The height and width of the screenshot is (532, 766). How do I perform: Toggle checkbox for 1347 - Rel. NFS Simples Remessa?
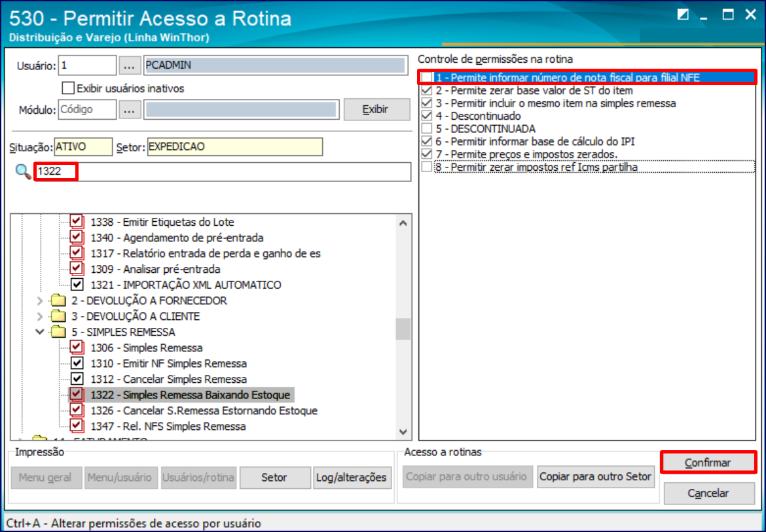(77, 425)
